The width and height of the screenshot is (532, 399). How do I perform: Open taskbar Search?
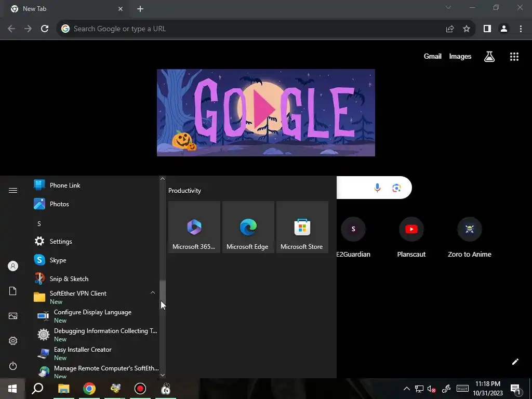(37, 389)
